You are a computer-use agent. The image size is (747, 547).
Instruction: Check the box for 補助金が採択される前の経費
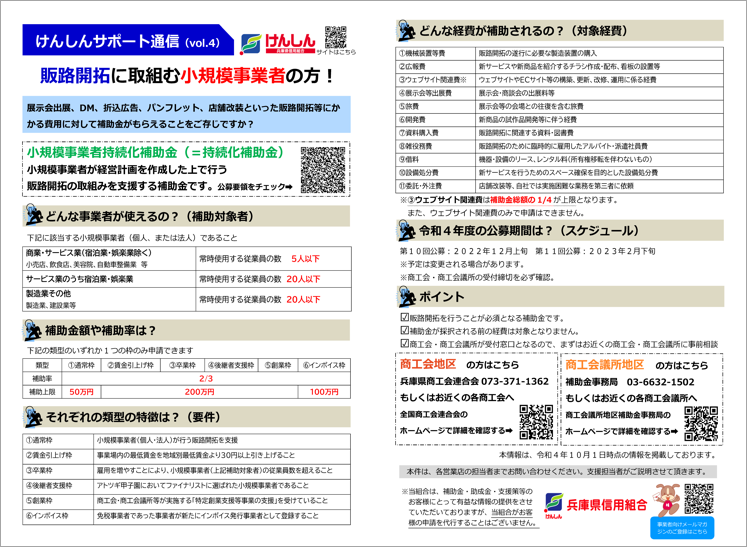point(404,330)
